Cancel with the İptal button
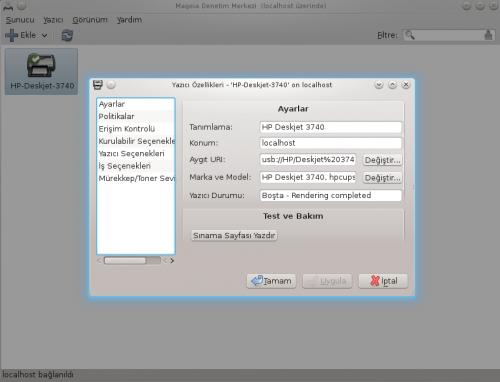Viewport: 500px width, 382px height. pos(383,281)
